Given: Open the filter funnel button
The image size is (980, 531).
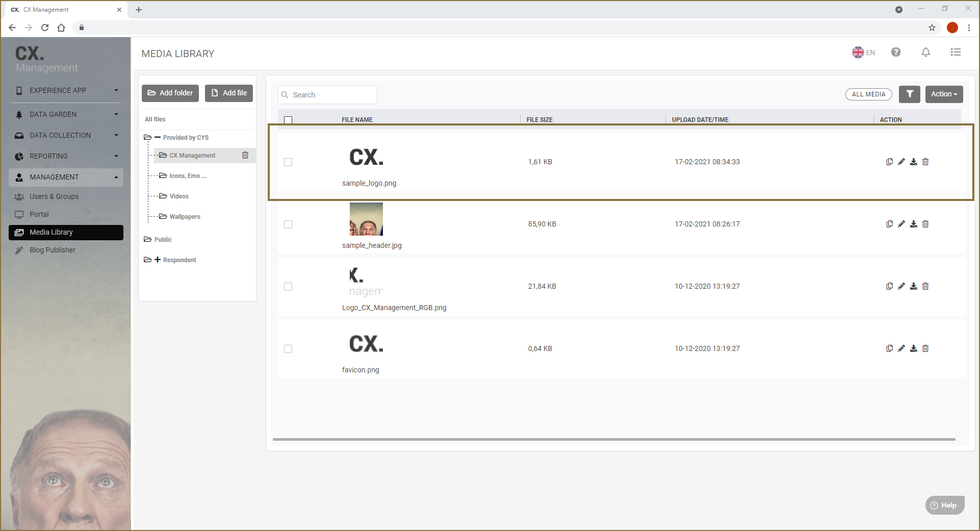Looking at the screenshot, I should [x=909, y=94].
